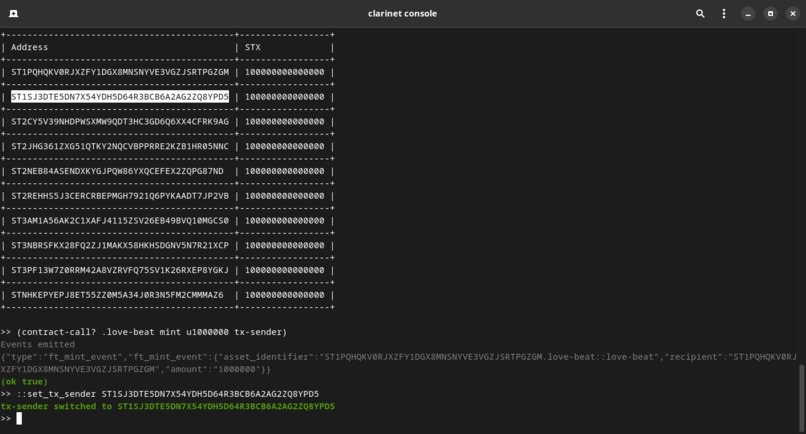Viewport: 806px width, 434px height.
Task: Click the new terminal tab icon
Action: coord(14,14)
